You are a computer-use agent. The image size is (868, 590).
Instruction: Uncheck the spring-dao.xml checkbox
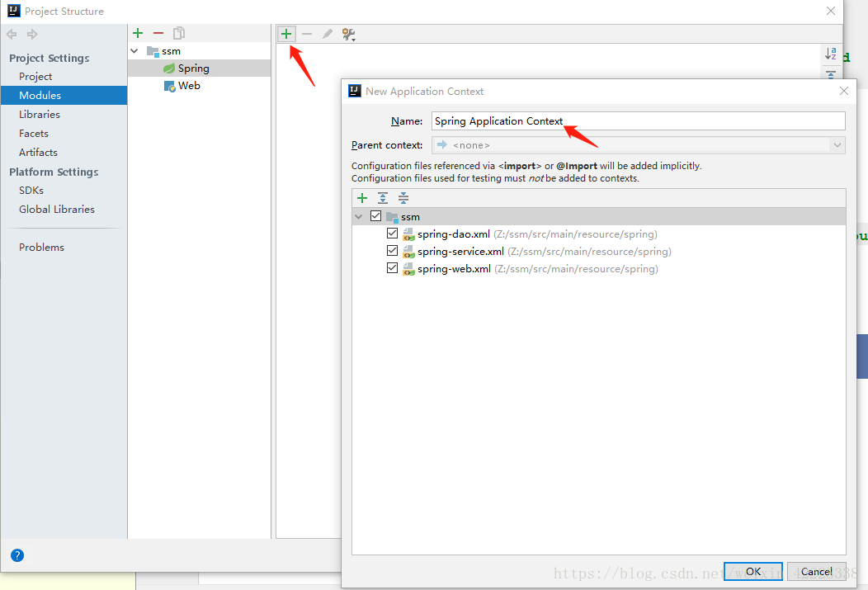click(392, 234)
